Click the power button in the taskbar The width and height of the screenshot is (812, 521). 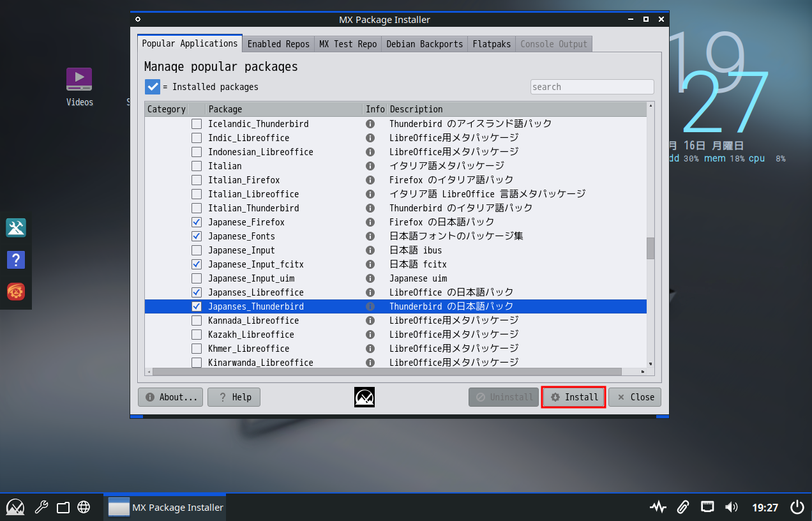click(x=797, y=508)
